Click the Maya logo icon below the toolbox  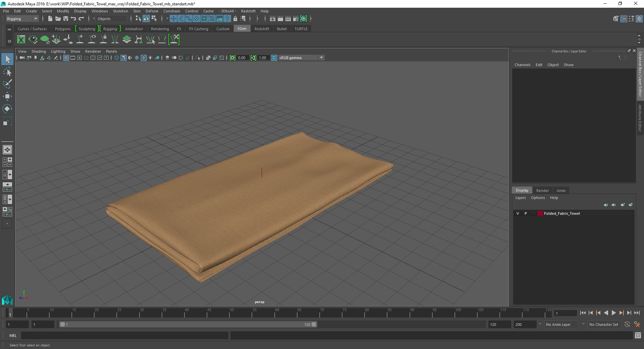(7, 300)
